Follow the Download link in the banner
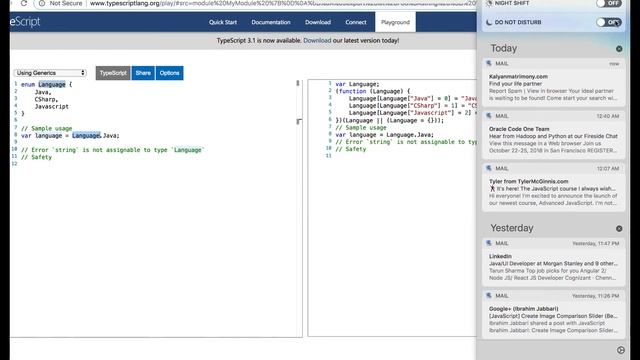640x360 pixels. pyautogui.click(x=317, y=40)
